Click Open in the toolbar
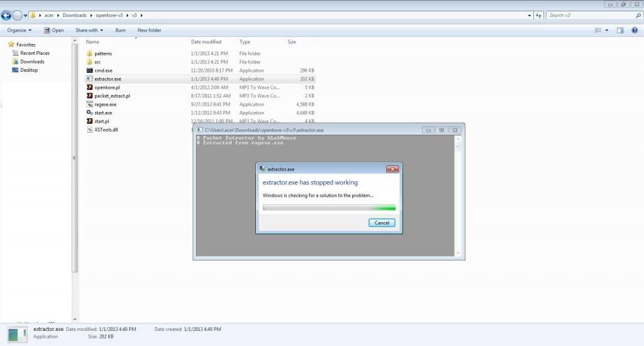This screenshot has width=644, height=346. tap(54, 30)
